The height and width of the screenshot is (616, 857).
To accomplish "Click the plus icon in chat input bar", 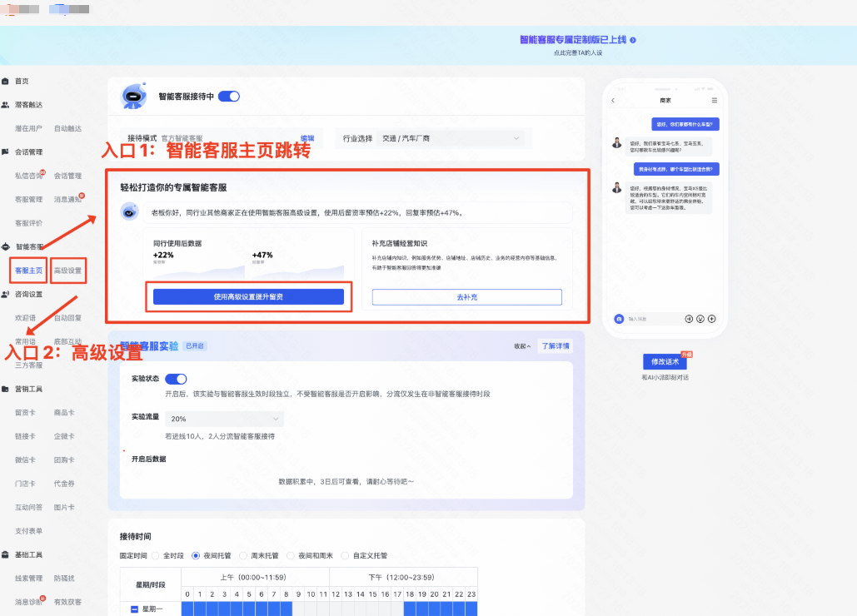I will point(711,318).
